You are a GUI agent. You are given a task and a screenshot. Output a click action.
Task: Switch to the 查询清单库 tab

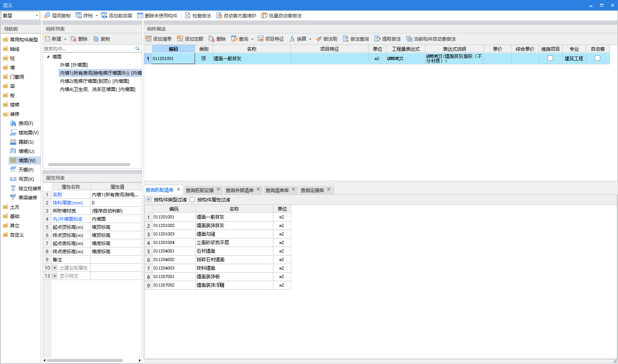pos(277,190)
